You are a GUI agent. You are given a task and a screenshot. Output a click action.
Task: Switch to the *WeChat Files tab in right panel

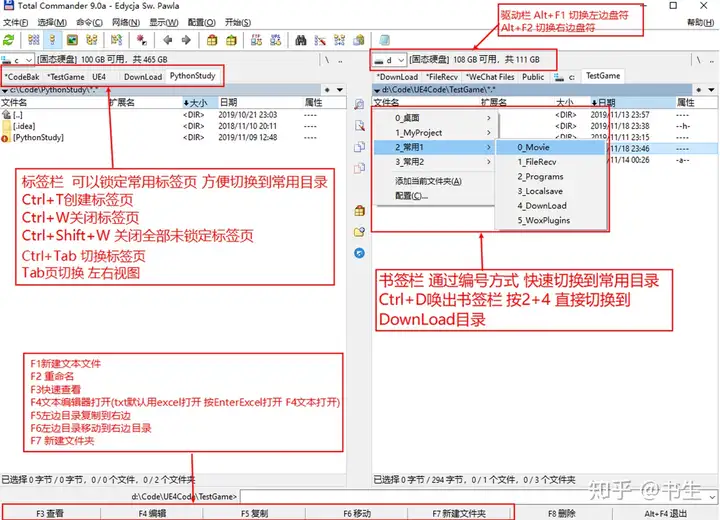point(490,77)
